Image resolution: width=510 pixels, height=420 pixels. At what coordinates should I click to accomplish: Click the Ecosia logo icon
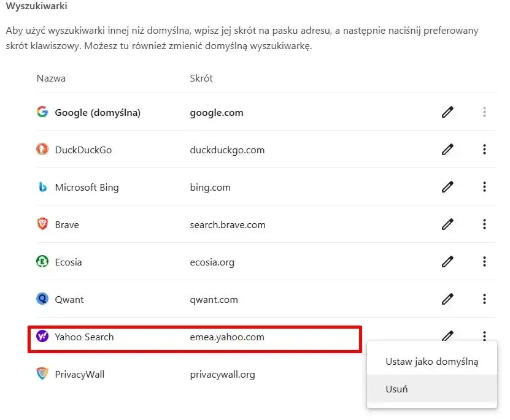[x=42, y=262]
